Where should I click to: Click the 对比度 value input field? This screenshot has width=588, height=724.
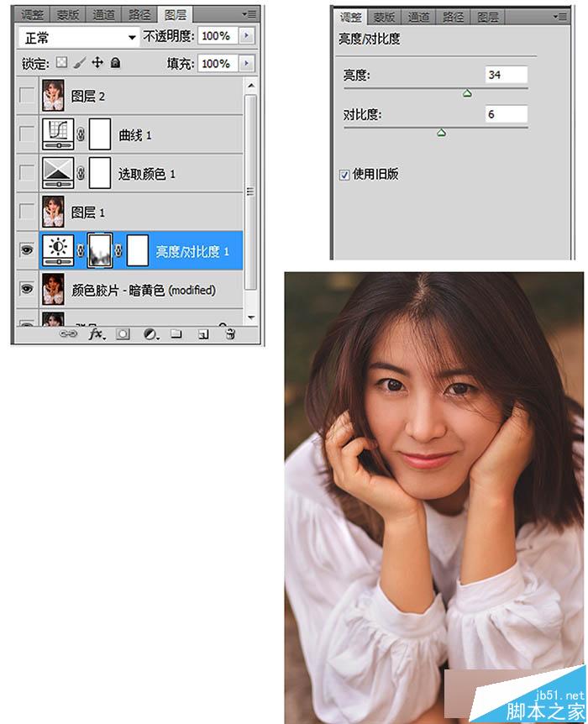(x=507, y=114)
